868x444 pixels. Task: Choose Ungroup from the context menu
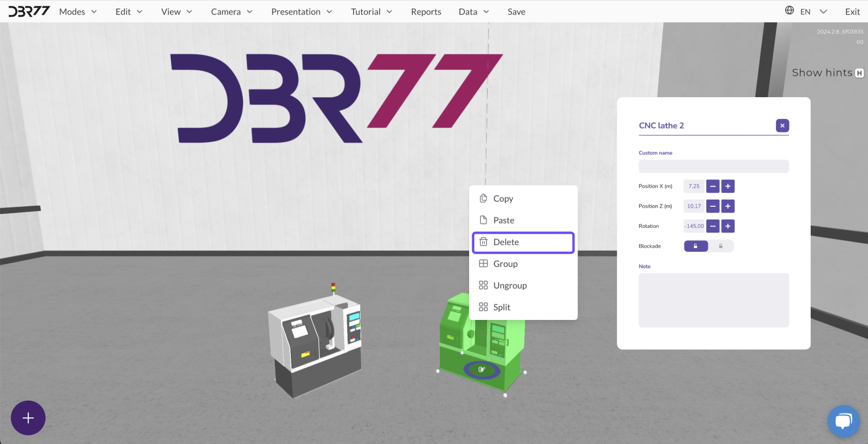tap(523, 285)
